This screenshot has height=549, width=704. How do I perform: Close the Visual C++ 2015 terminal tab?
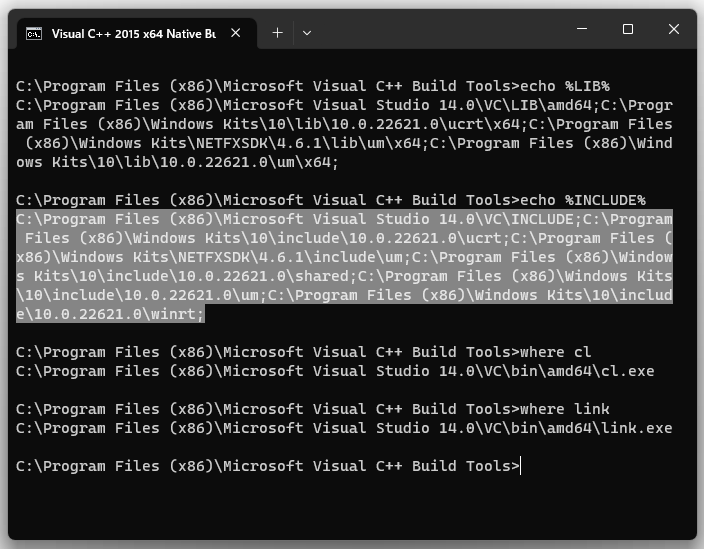(236, 33)
